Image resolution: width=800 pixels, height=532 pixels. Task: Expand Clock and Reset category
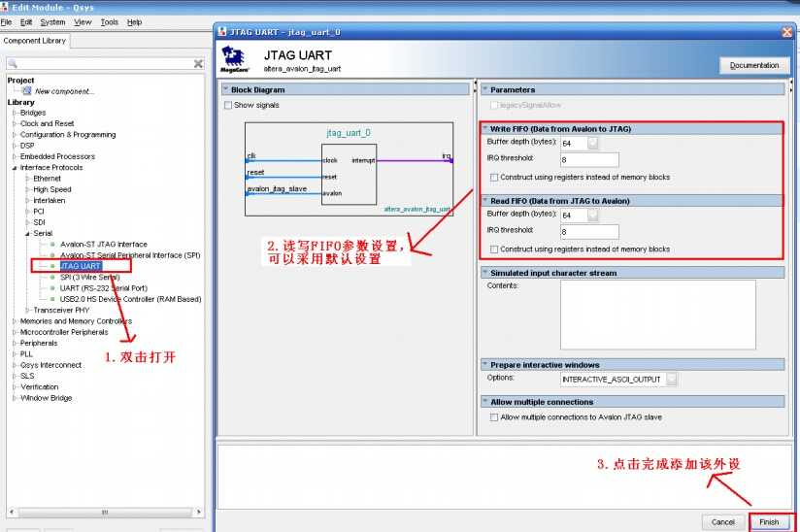point(15,124)
